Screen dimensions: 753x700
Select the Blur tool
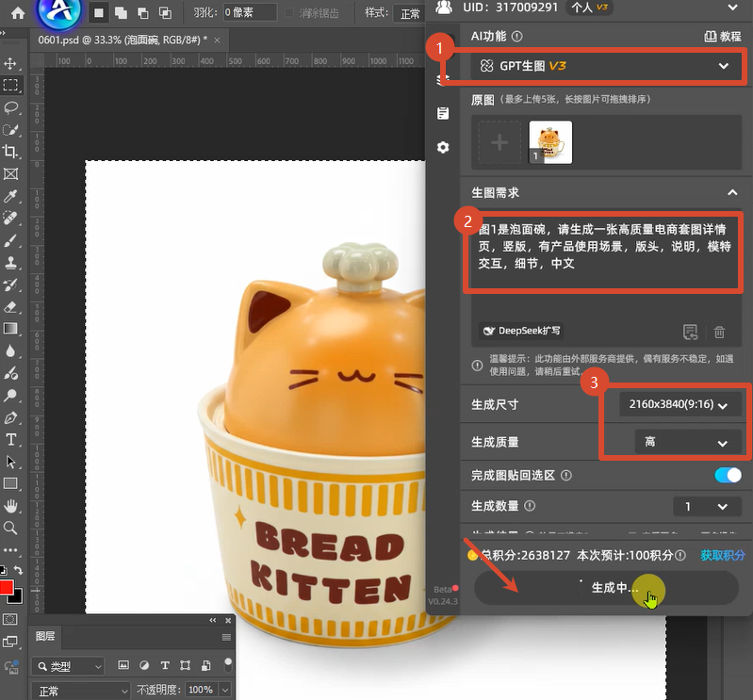tap(10, 351)
